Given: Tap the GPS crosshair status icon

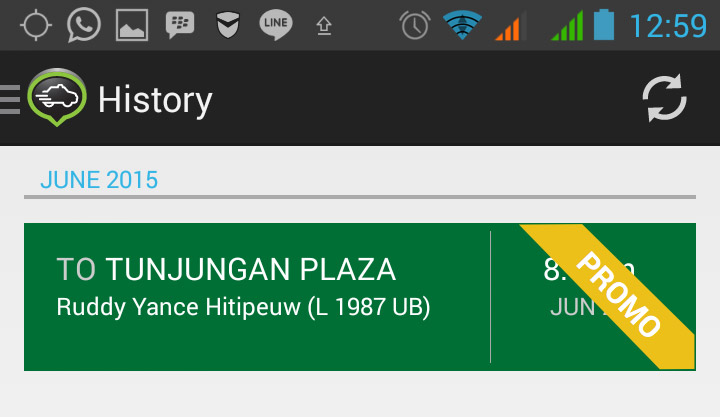Looking at the screenshot, I should [36, 25].
